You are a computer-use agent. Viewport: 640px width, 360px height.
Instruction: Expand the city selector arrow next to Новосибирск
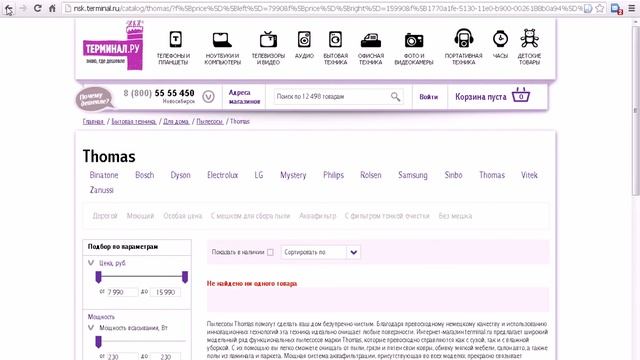[x=208, y=97]
